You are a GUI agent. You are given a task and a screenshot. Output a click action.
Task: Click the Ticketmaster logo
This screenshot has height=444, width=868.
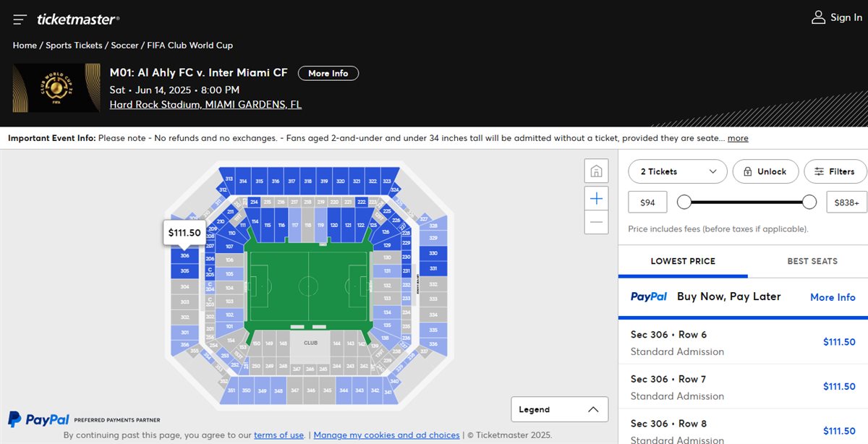tap(78, 20)
